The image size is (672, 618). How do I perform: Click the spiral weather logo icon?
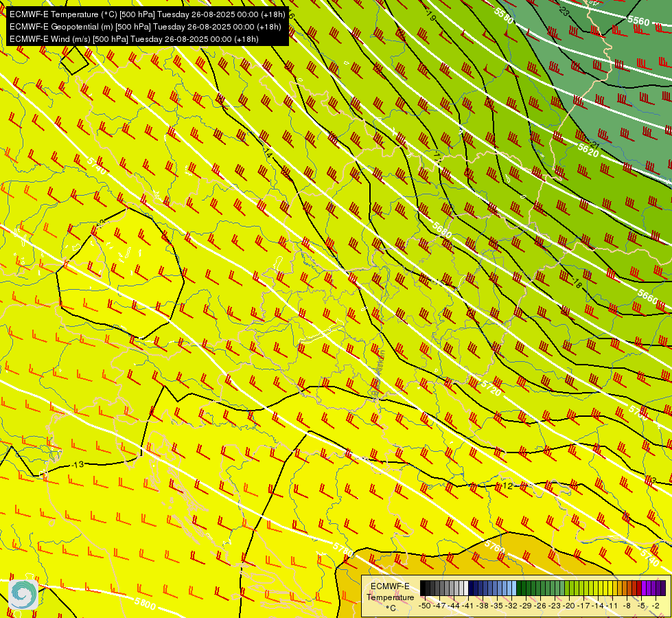point(23,595)
